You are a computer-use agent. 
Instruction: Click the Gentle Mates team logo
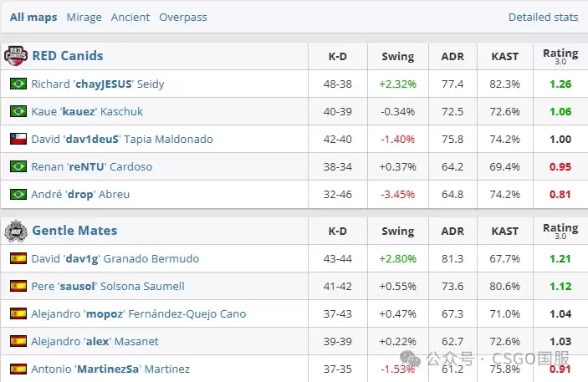pyautogui.click(x=16, y=231)
